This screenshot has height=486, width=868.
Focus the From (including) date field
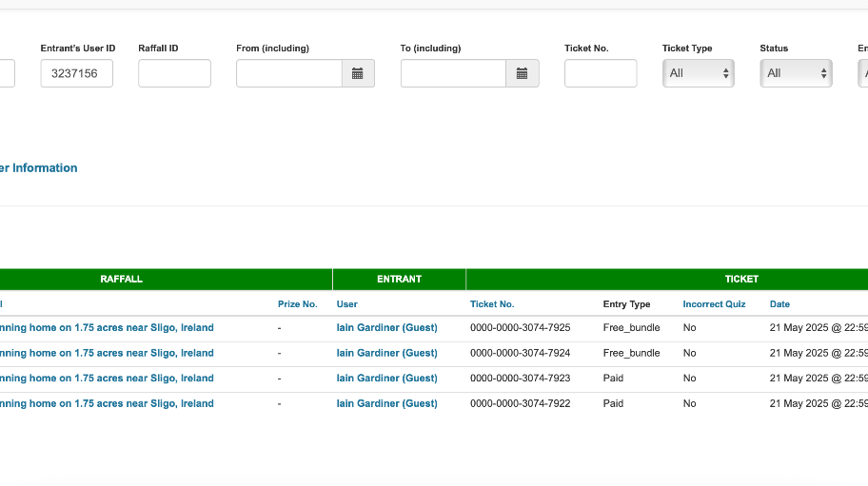(x=289, y=73)
